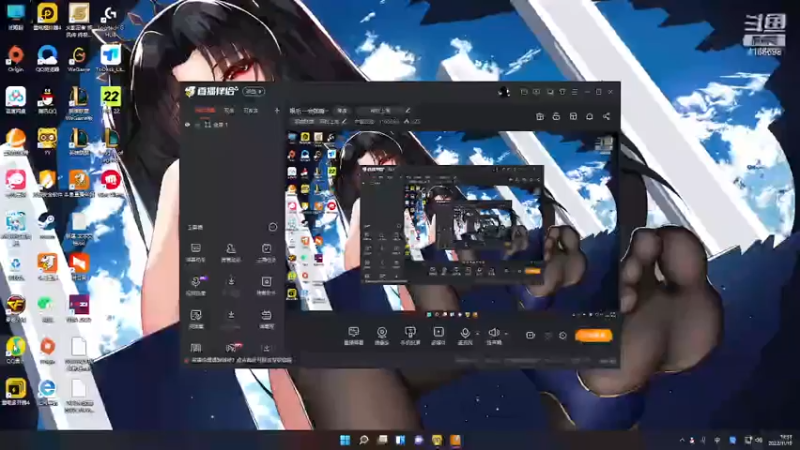
Task: Open the microphone control in bottom bar
Action: tap(465, 336)
